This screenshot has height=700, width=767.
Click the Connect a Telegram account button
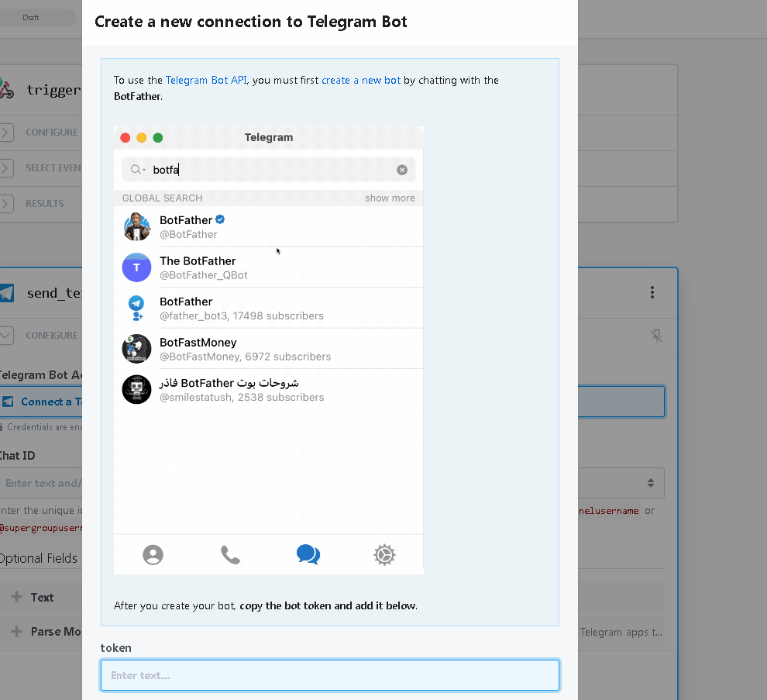(x=41, y=402)
